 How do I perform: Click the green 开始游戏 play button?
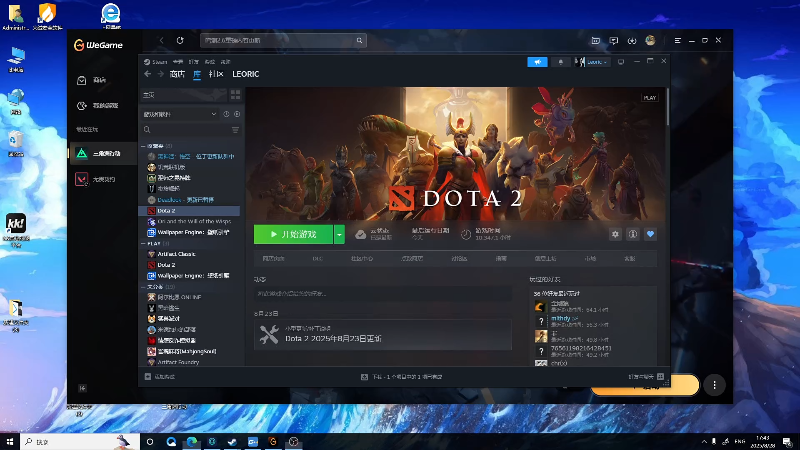click(x=293, y=235)
